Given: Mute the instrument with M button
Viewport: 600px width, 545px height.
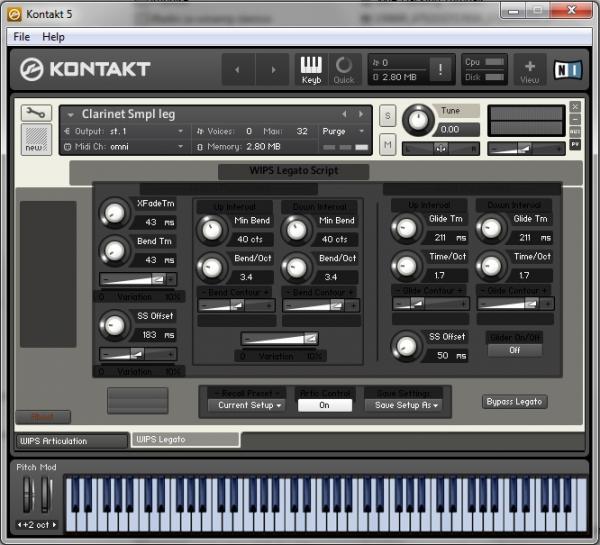Looking at the screenshot, I should tap(388, 145).
